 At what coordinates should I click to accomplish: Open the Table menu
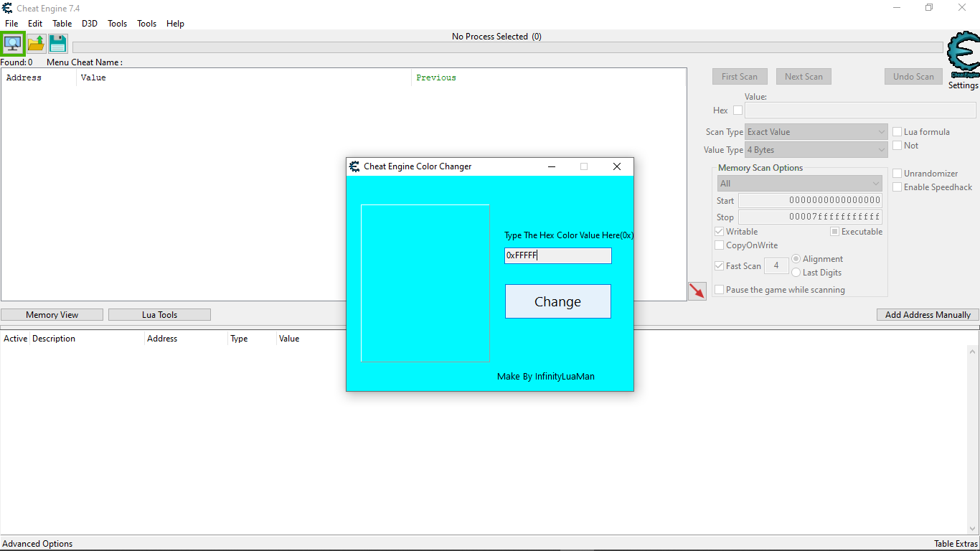[x=62, y=24]
